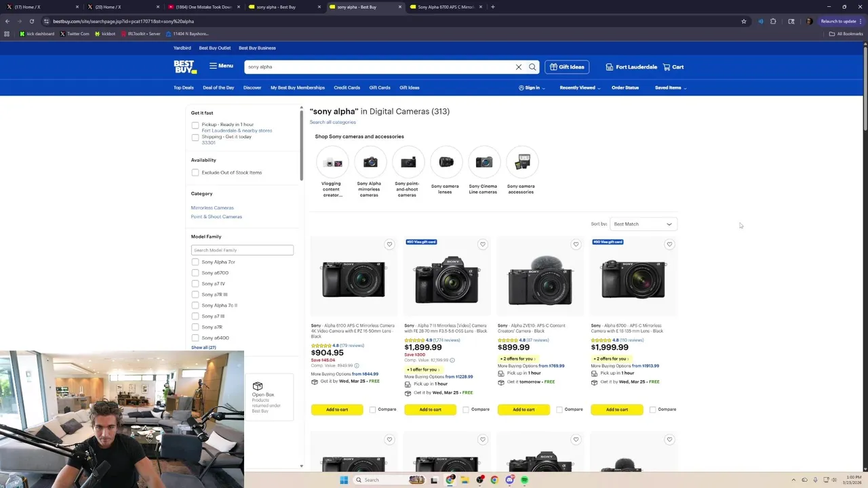
Task: Bookmark this page with star icon
Action: click(x=744, y=21)
